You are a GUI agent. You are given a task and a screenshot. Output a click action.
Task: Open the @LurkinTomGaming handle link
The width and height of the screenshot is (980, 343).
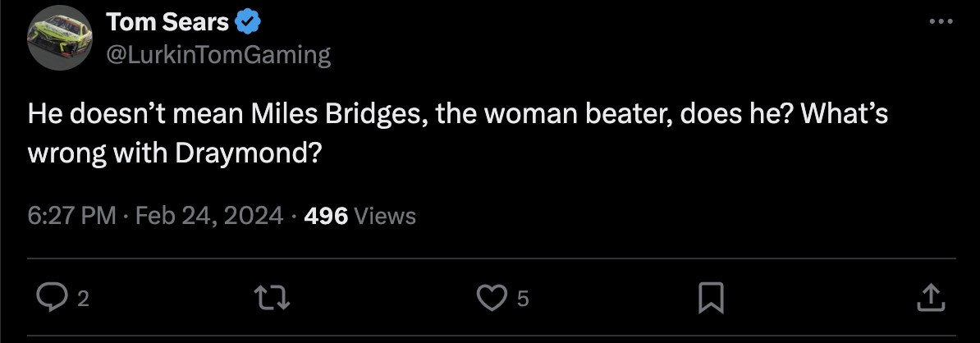point(218,54)
